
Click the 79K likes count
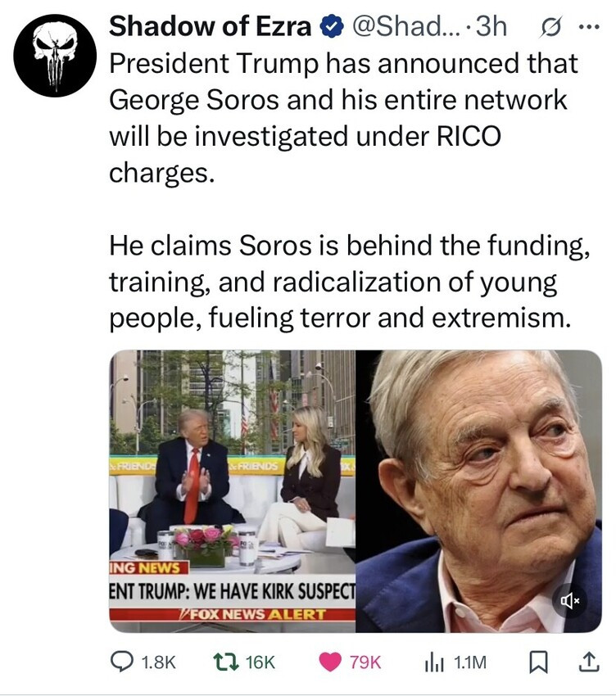pyautogui.click(x=365, y=662)
